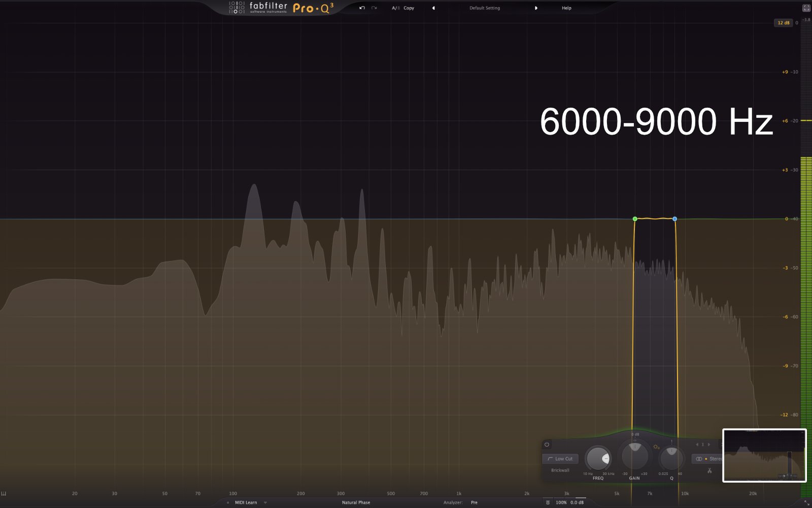Click the scissors split band icon
Image resolution: width=812 pixels, height=508 pixels.
(x=709, y=471)
